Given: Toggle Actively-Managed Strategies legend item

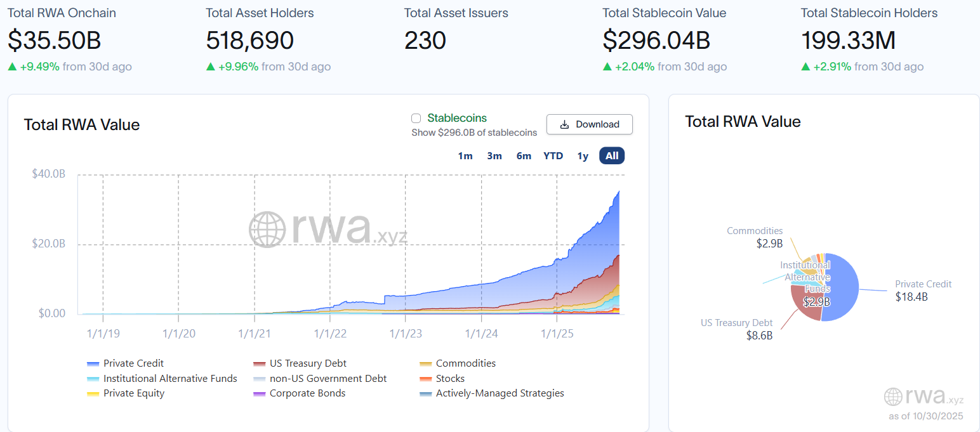Looking at the screenshot, I should [x=499, y=393].
